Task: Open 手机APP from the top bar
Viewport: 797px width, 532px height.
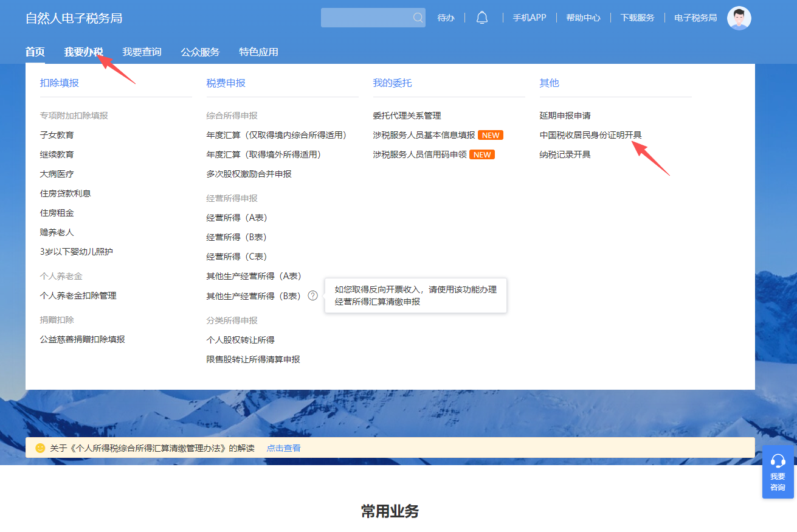Action: (530, 18)
